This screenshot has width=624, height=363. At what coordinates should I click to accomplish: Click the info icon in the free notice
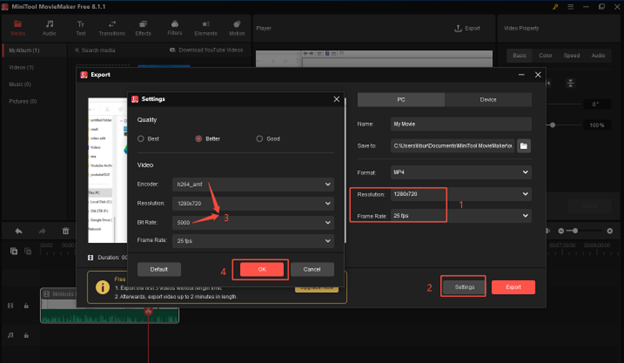(x=103, y=287)
